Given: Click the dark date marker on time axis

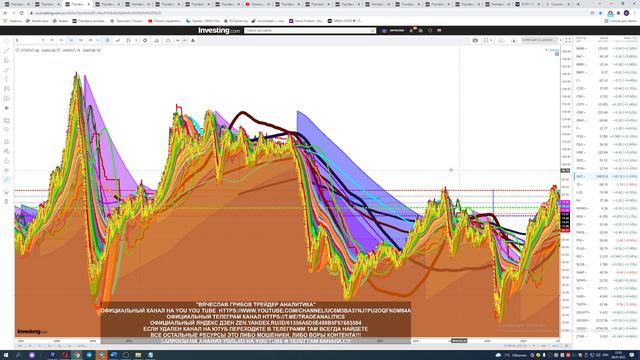Looking at the screenshot, I should [x=459, y=340].
